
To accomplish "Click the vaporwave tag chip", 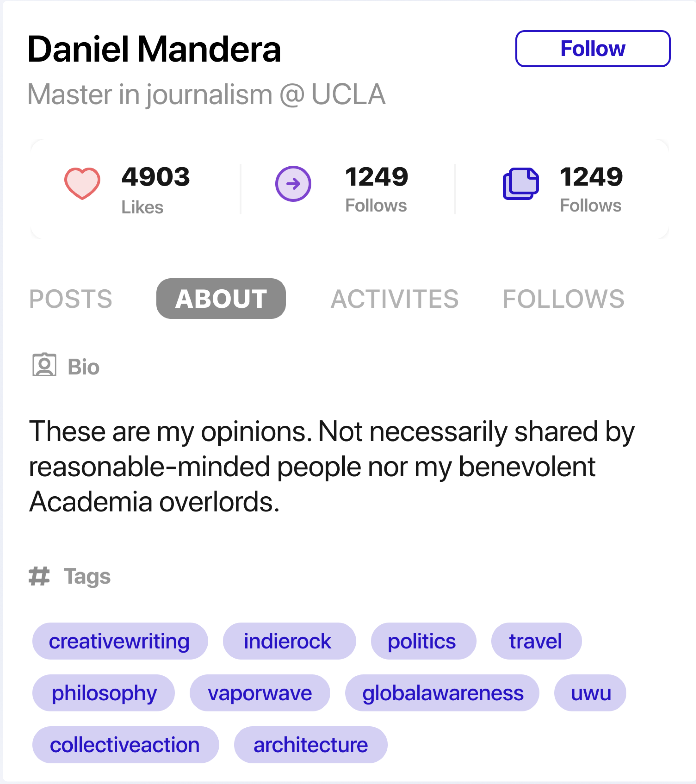I will click(260, 693).
